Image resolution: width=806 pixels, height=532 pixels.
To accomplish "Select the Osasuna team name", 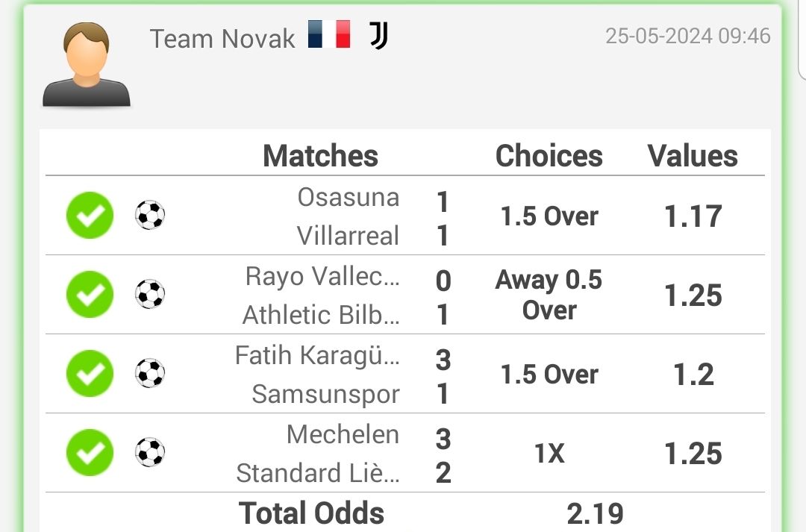I will 349,198.
